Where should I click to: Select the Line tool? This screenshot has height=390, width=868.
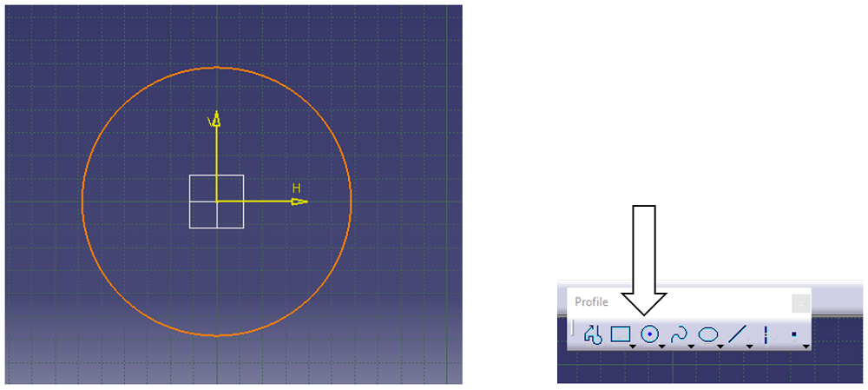[x=737, y=334]
